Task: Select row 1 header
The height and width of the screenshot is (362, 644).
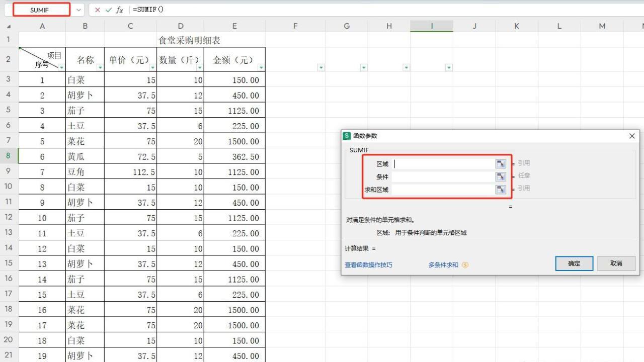Action: (x=9, y=40)
